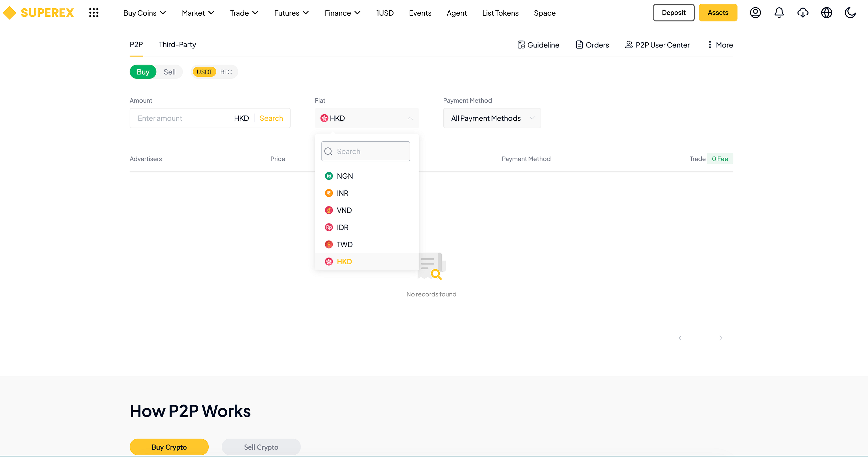Select the Sell toggle
868x457 pixels.
(x=170, y=72)
